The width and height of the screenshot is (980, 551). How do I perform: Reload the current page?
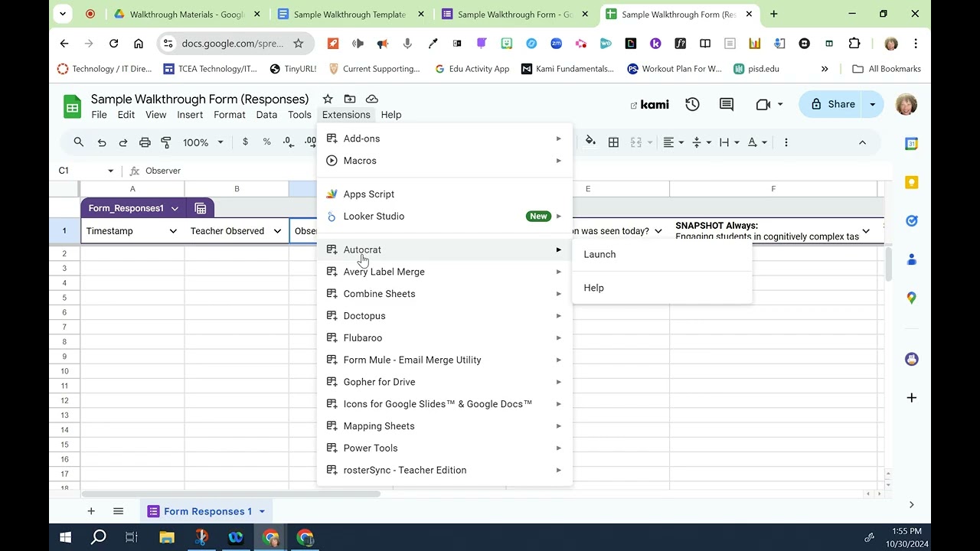[x=113, y=44]
